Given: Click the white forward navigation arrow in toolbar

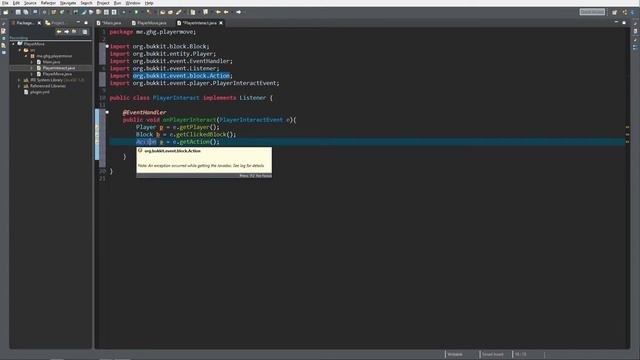Looking at the screenshot, I should point(238,12).
